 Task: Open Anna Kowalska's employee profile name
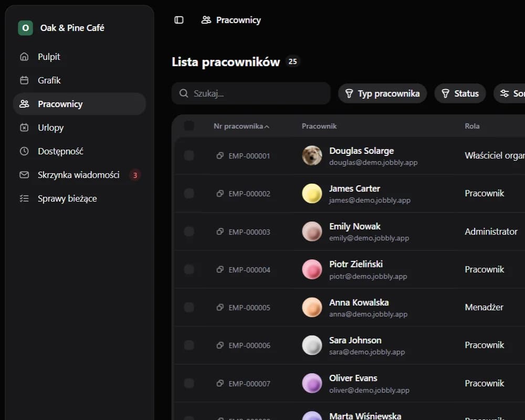click(359, 302)
